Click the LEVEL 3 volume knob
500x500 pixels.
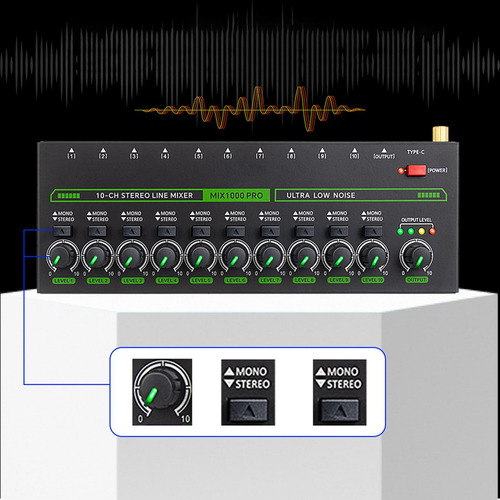coord(132,256)
